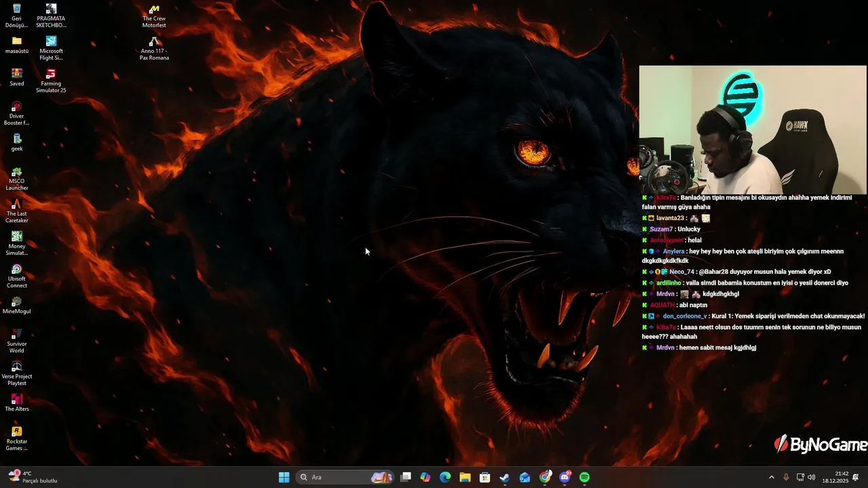Image resolution: width=868 pixels, height=488 pixels.
Task: Expand hidden system tray icons chevron
Action: 771,477
